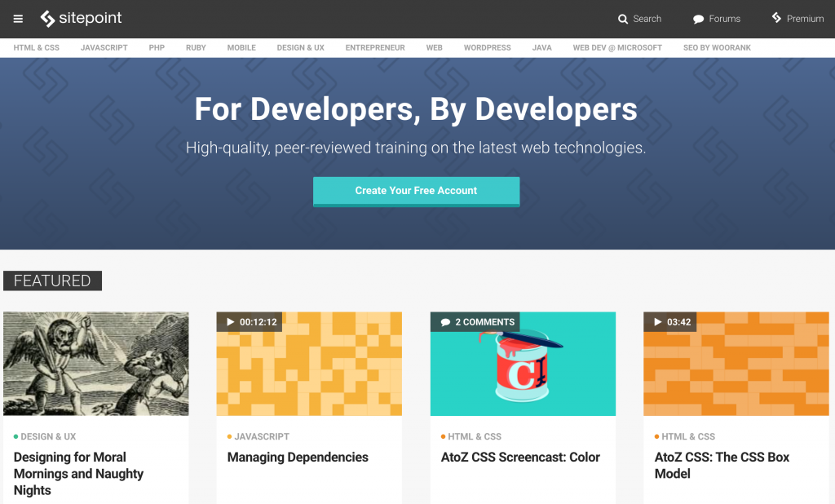Image resolution: width=835 pixels, height=504 pixels.
Task: Select WordPress in the navigation bar
Action: point(487,48)
